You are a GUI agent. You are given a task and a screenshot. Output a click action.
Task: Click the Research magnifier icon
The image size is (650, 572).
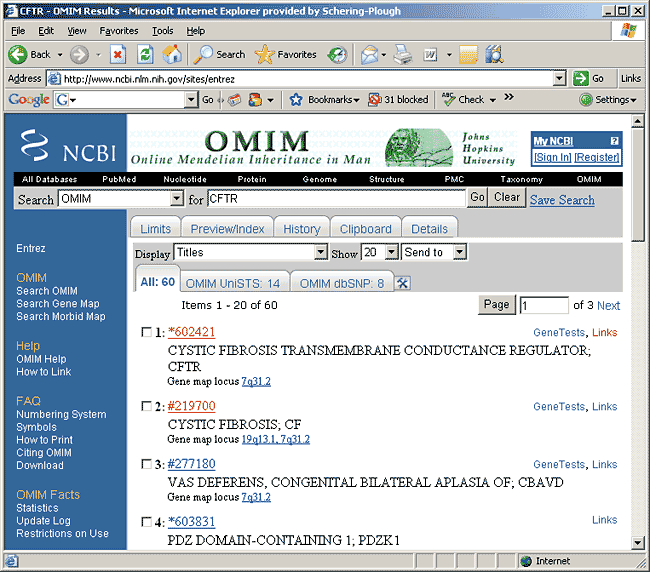tap(494, 55)
